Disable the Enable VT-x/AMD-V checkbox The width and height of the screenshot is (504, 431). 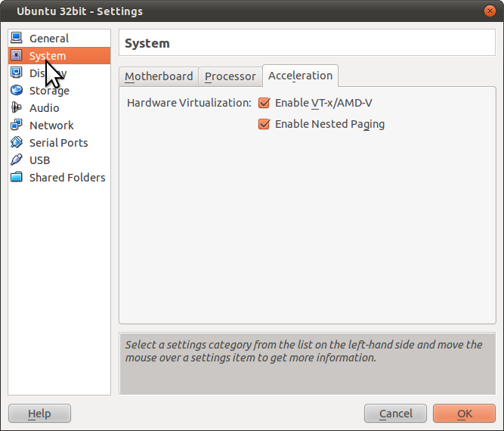pyautogui.click(x=264, y=103)
